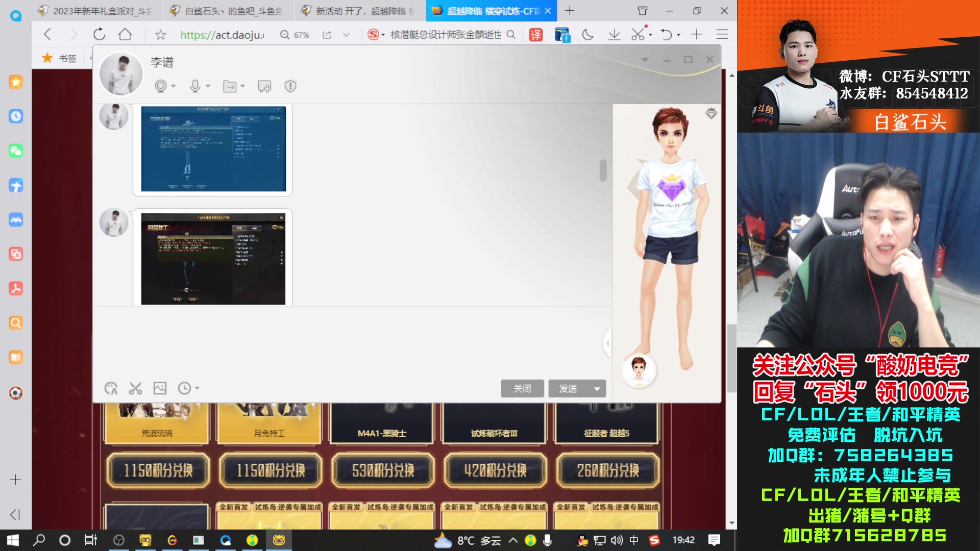The image size is (980, 551).
Task: Open the dark 月兔特工 screenshot in chat
Action: point(213,259)
